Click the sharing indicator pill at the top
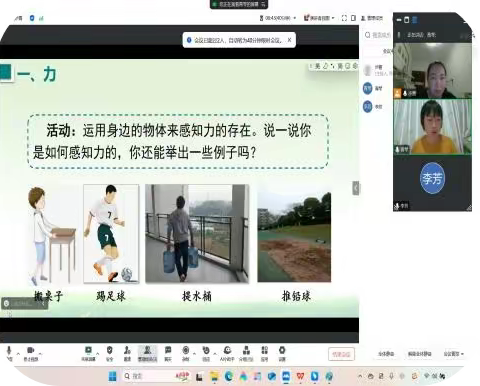The image size is (480, 386). click(239, 4)
